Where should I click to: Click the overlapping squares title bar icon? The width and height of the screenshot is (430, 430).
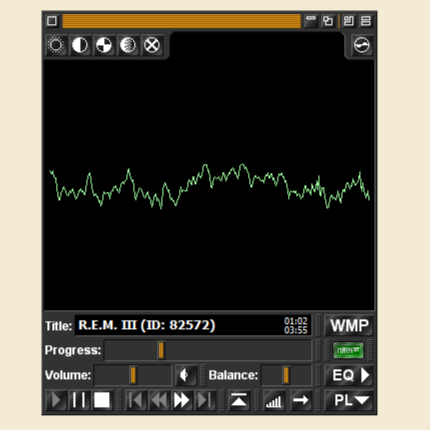328,21
